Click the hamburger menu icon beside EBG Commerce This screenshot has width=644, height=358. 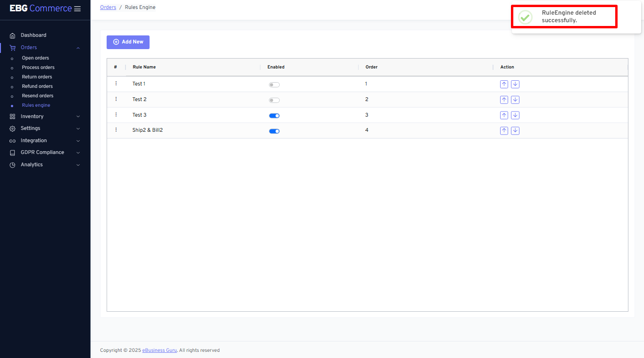[x=77, y=9]
